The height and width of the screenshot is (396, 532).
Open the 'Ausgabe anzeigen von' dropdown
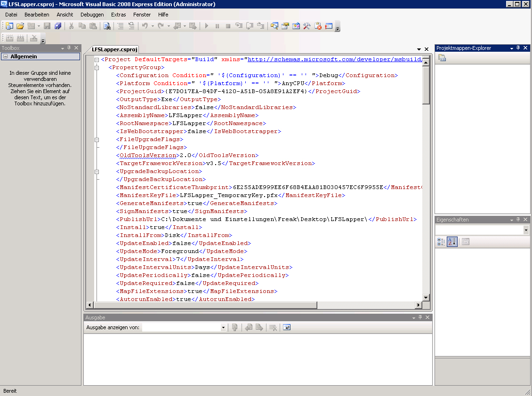pyautogui.click(x=223, y=327)
